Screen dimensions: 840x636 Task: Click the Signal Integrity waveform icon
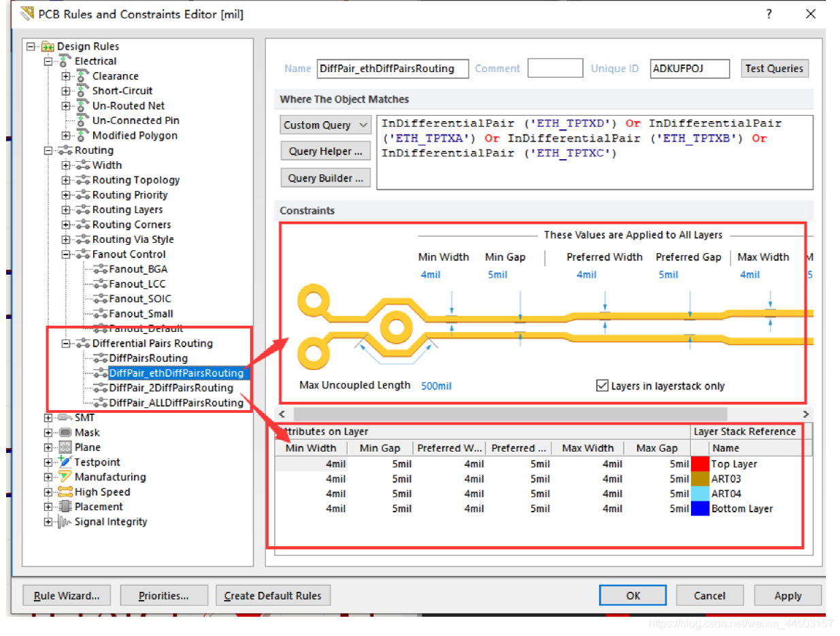[x=65, y=522]
